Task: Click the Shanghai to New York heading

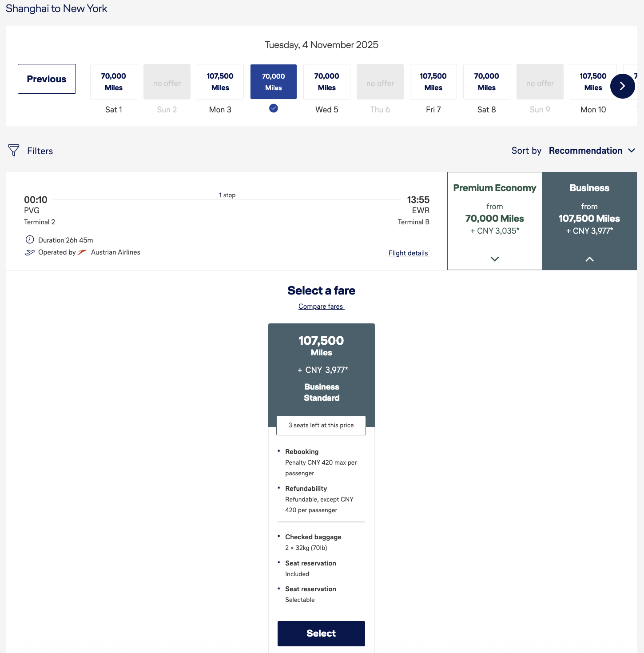Action: pos(56,8)
